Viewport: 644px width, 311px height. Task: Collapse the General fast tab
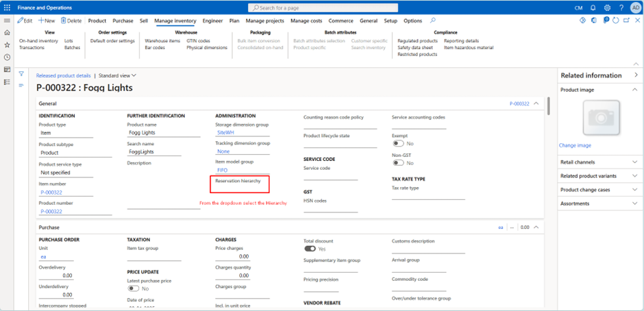(536, 103)
